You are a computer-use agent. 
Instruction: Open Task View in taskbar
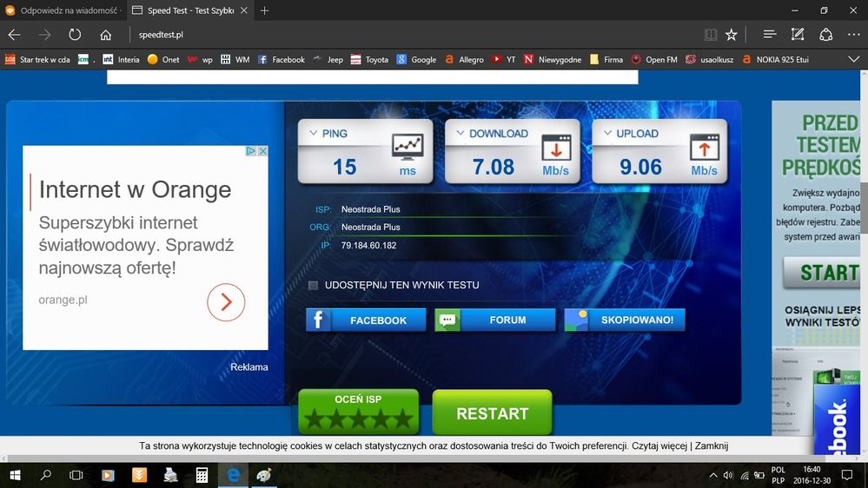76,475
